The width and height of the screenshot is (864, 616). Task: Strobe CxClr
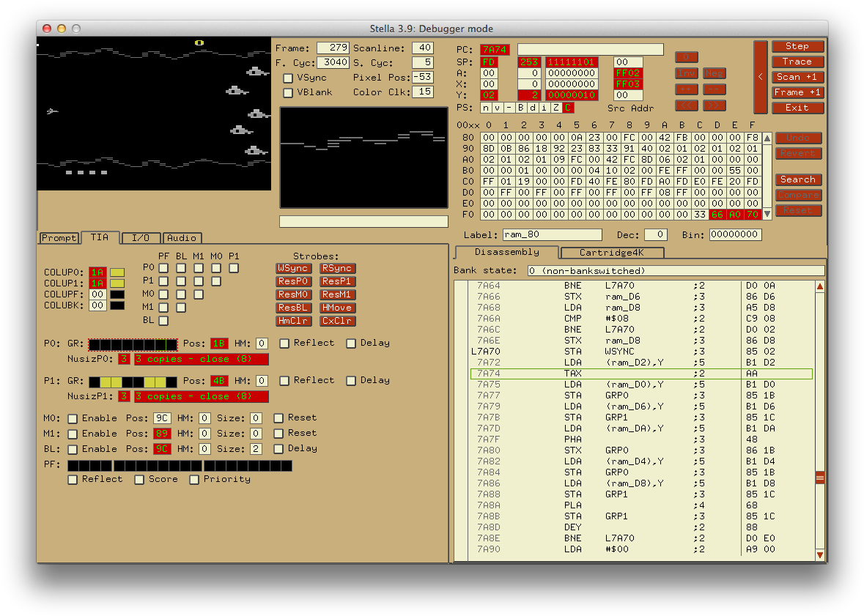click(338, 322)
